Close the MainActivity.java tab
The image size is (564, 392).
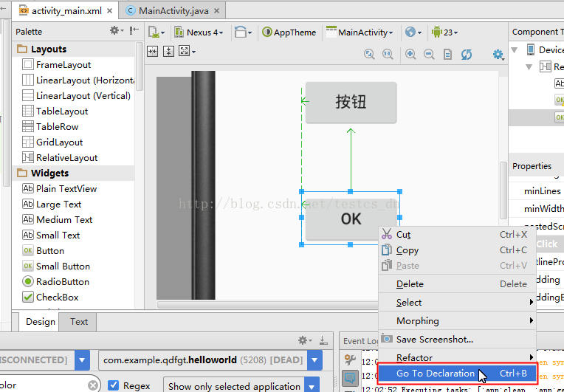216,11
